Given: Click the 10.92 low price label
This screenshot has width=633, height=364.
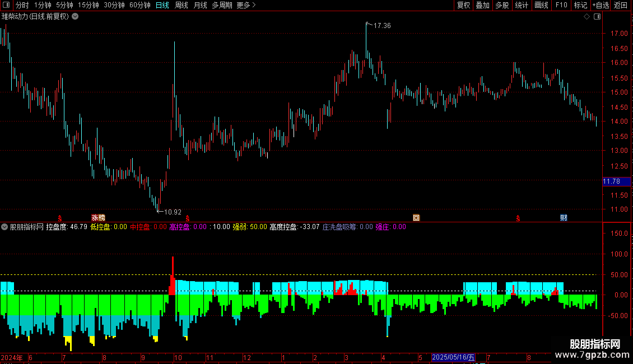Looking at the screenshot, I should [x=173, y=212].
